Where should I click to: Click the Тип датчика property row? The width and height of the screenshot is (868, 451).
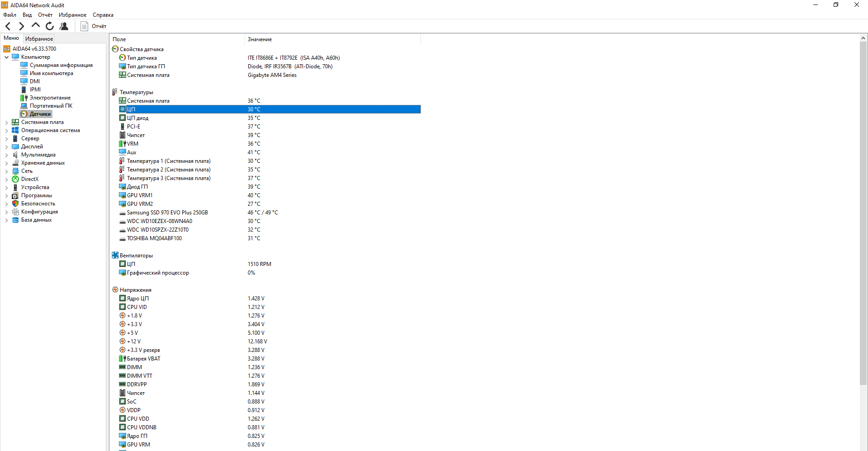pyautogui.click(x=269, y=58)
